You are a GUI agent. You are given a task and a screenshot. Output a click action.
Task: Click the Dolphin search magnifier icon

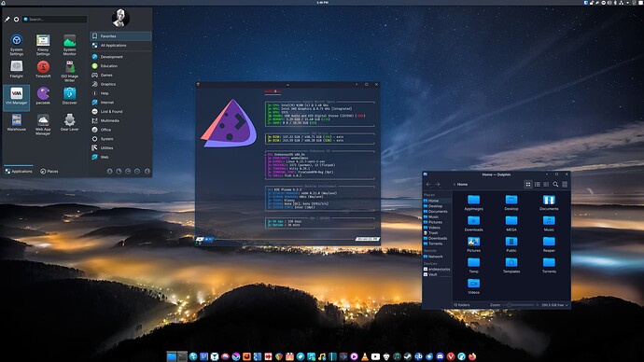(555, 185)
